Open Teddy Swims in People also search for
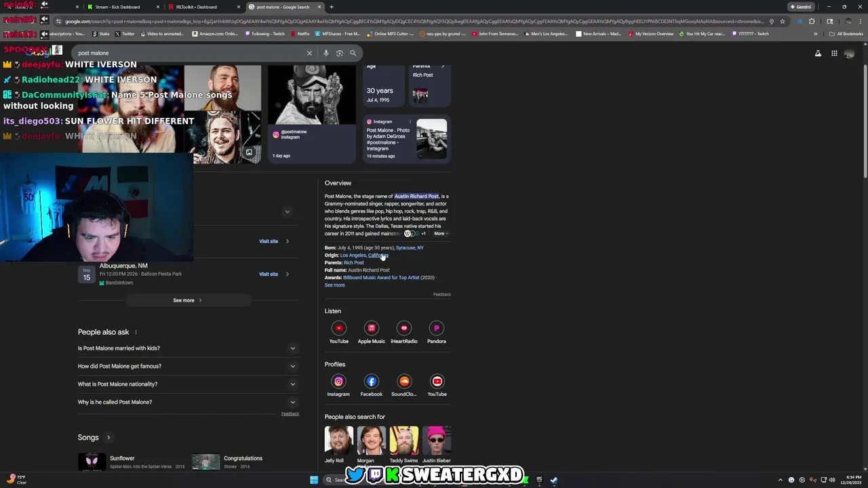 pos(404,445)
